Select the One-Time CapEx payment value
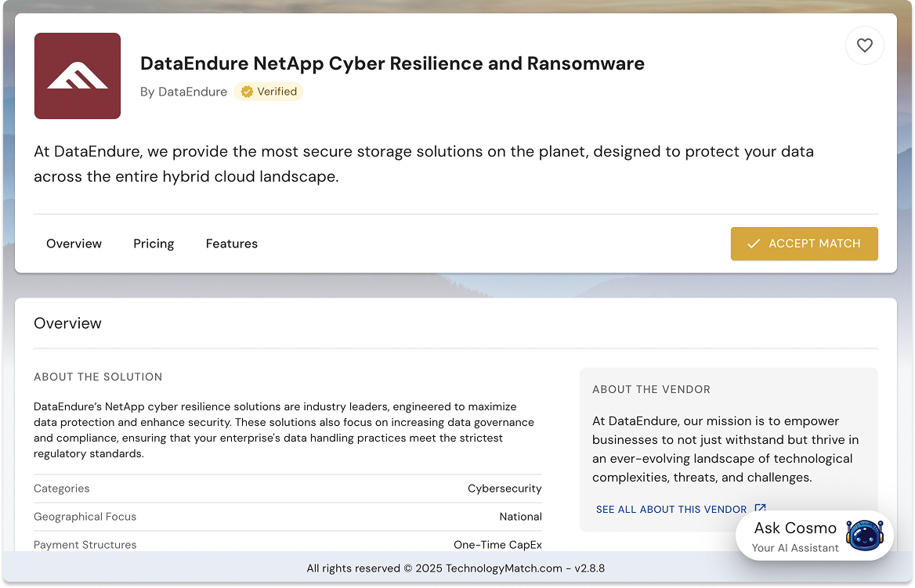The height and width of the screenshot is (588, 915). point(497,544)
